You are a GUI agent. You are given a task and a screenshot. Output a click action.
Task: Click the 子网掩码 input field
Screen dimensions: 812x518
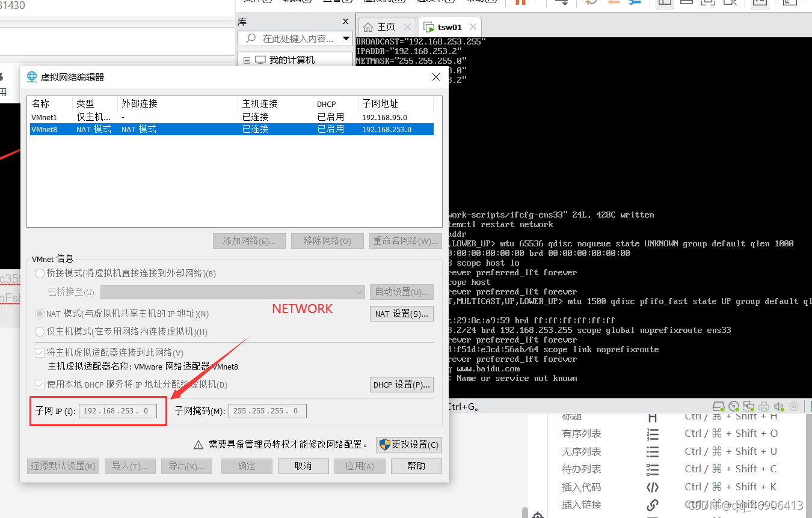tap(268, 411)
